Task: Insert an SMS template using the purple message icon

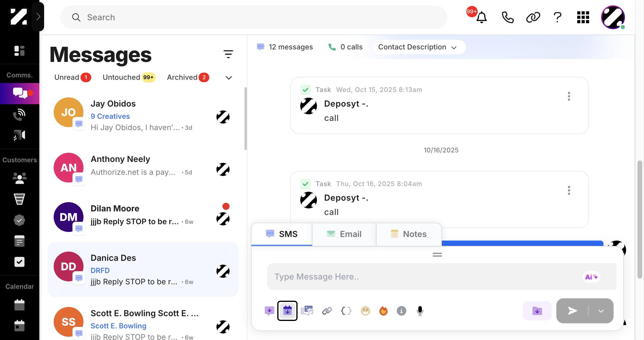Action: tap(270, 311)
